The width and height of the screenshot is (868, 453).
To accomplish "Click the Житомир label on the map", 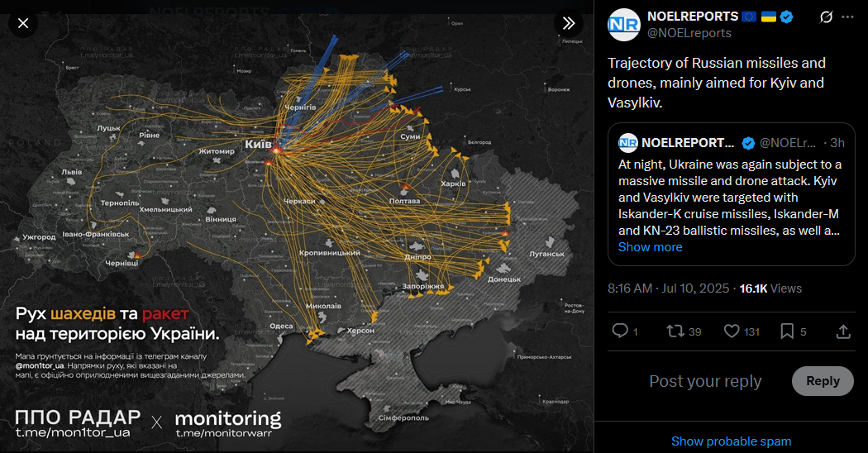I will [x=217, y=150].
